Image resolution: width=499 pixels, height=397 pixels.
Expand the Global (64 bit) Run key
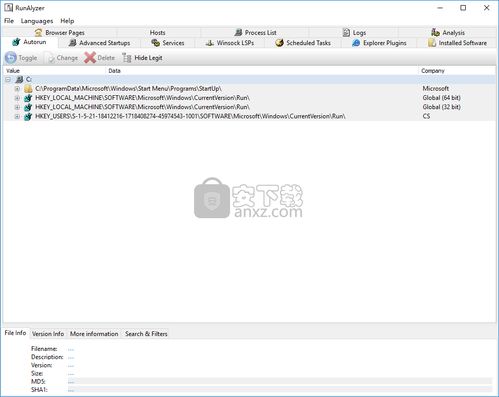coord(17,98)
